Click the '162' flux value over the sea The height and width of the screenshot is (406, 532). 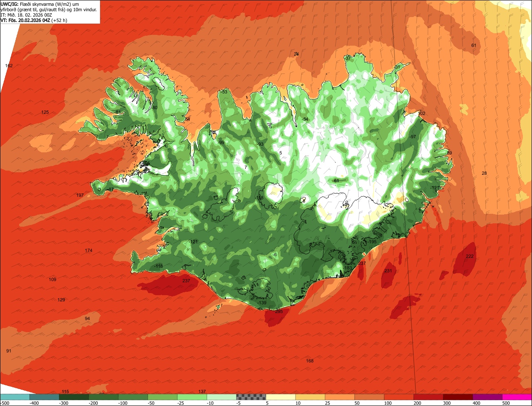click(x=9, y=66)
